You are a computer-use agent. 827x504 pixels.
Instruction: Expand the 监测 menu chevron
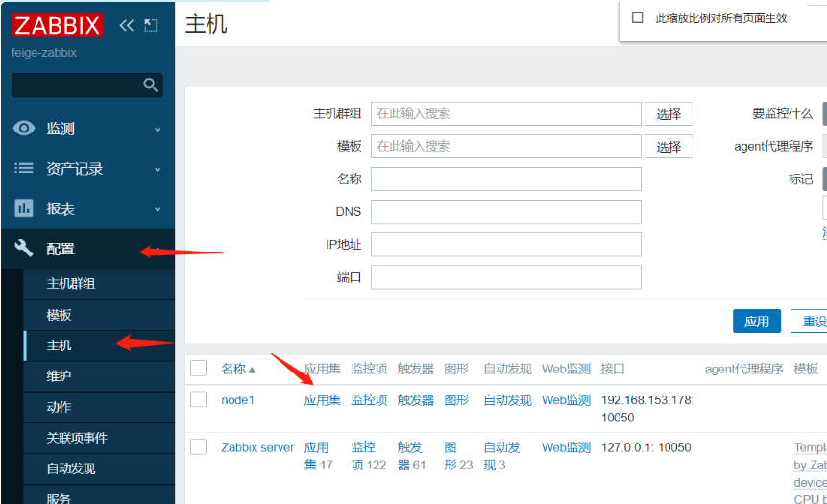point(158,130)
